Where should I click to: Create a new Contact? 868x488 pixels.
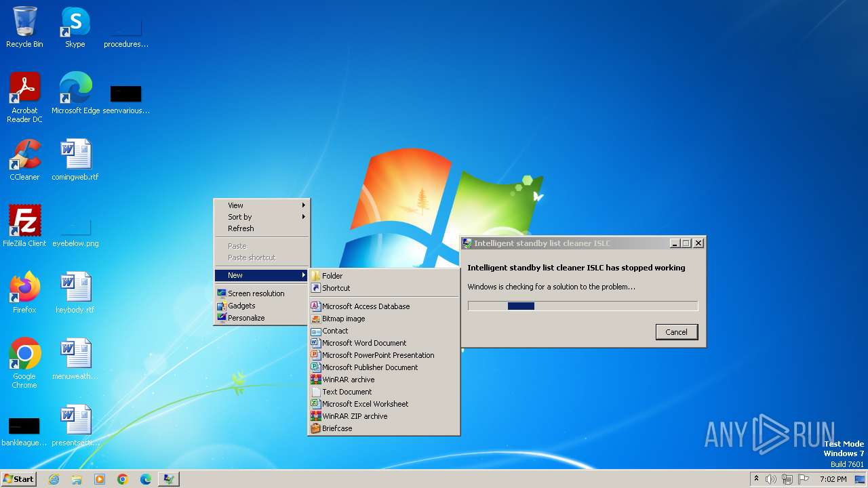(x=384, y=331)
